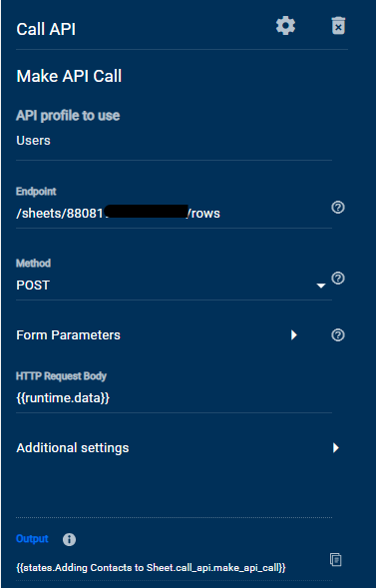Click the Additional settings label
The height and width of the screenshot is (588, 376).
click(x=73, y=448)
